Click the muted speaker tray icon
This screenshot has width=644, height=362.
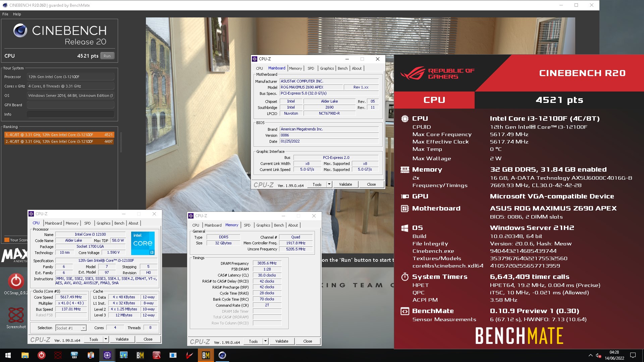click(598, 355)
